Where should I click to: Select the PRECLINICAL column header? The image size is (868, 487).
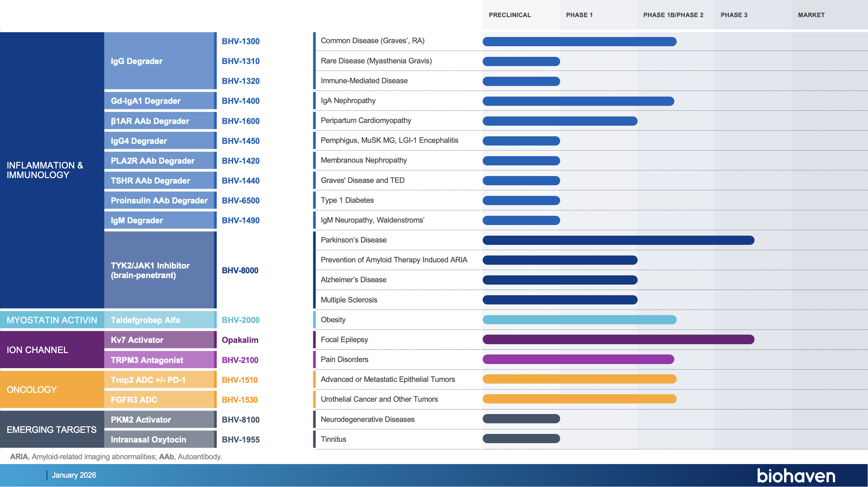pyautogui.click(x=509, y=15)
